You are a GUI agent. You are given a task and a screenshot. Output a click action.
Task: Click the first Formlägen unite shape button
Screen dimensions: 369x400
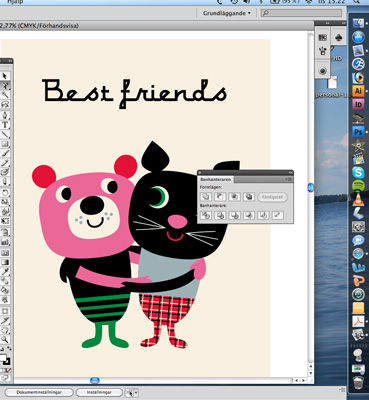pos(206,197)
